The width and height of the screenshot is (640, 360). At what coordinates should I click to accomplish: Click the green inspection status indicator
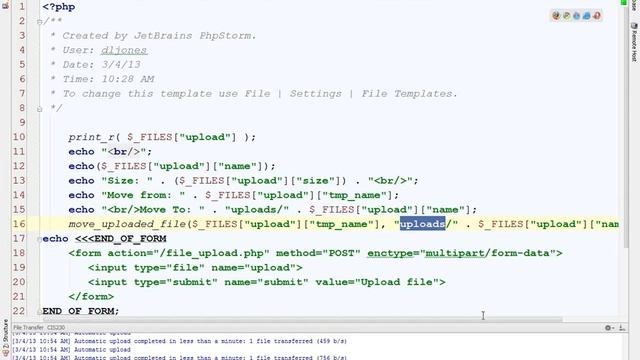pyautogui.click(x=623, y=2)
